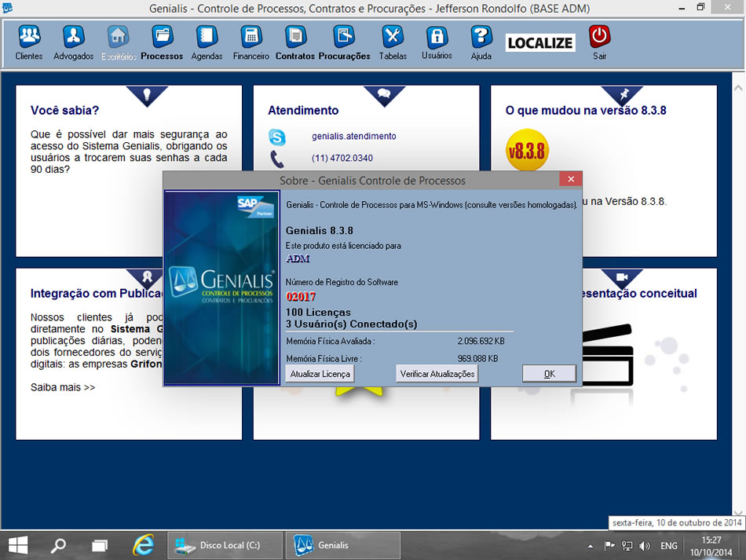The height and width of the screenshot is (560, 746).
Task: Click the Escritórios house icon
Action: pyautogui.click(x=118, y=37)
